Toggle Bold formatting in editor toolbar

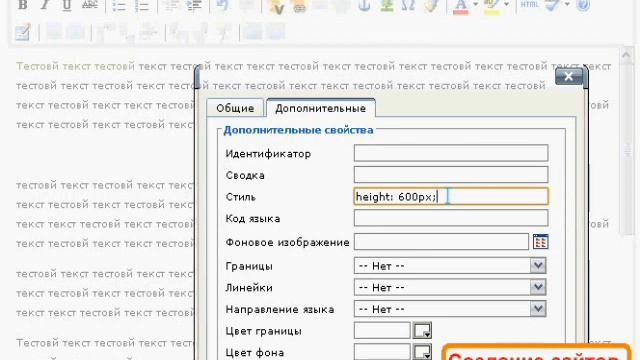pyautogui.click(x=23, y=5)
